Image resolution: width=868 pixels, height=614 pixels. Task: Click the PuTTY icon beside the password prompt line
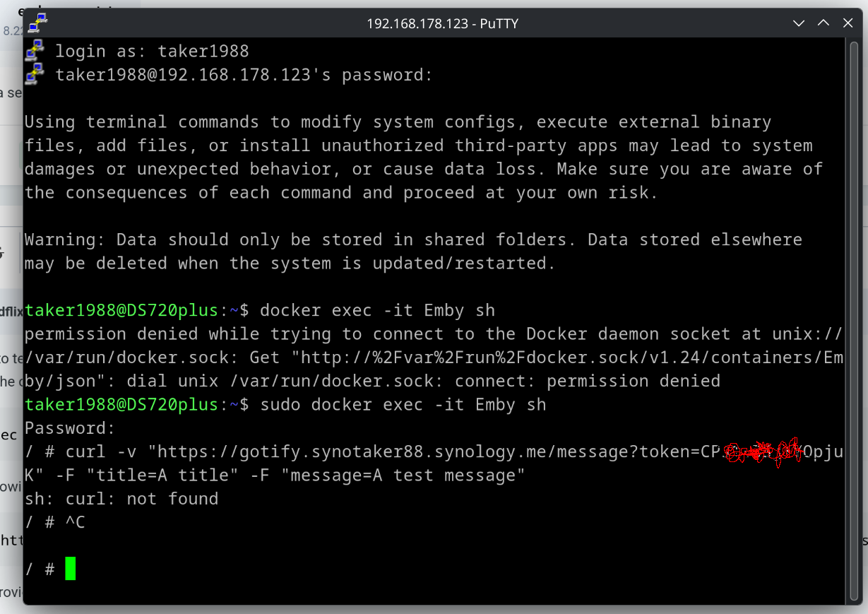34,74
